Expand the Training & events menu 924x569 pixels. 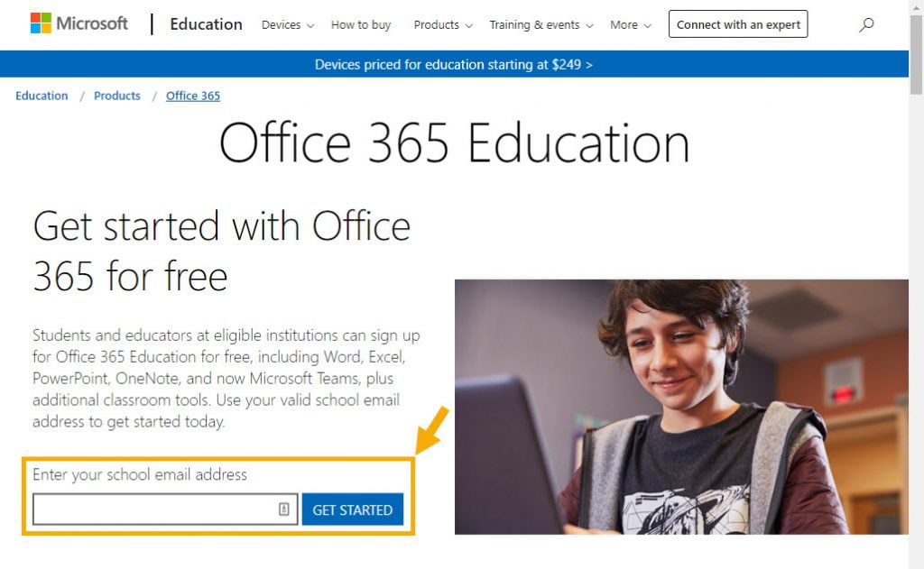tap(541, 24)
